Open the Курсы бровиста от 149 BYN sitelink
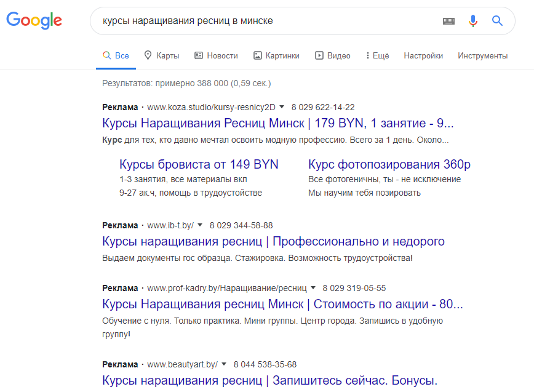This screenshot has width=534, height=392. pos(199,164)
